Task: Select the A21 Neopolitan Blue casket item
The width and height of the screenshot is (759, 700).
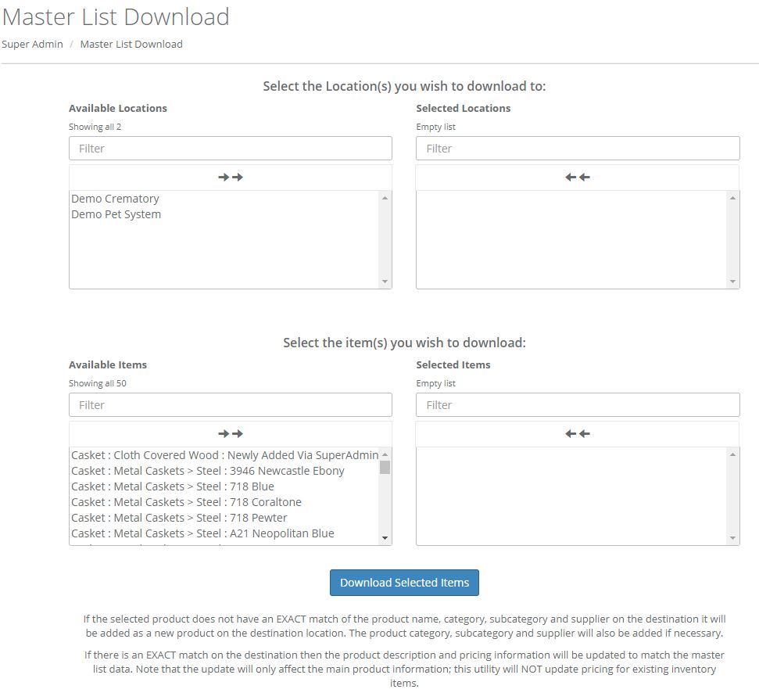Action: pyautogui.click(x=202, y=533)
